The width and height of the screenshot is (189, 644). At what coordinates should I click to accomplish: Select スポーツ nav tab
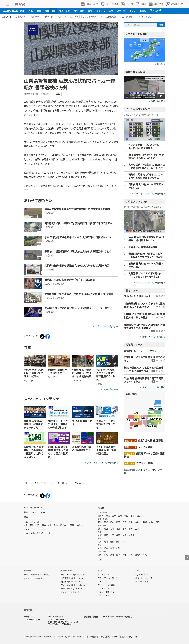(x=121, y=11)
